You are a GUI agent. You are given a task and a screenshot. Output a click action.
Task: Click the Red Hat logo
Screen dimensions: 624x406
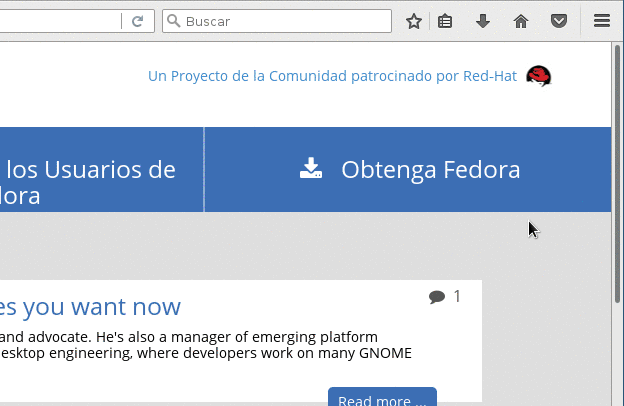pos(539,76)
